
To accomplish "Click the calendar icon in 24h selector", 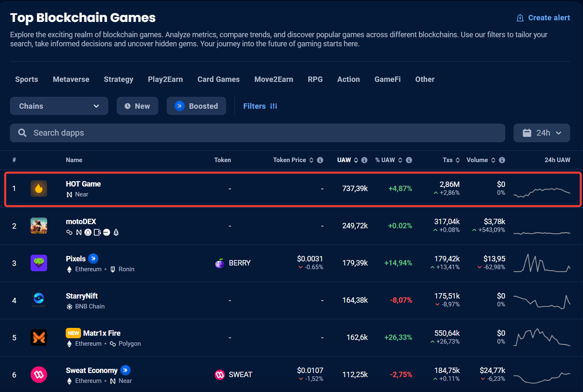I will pyautogui.click(x=527, y=133).
